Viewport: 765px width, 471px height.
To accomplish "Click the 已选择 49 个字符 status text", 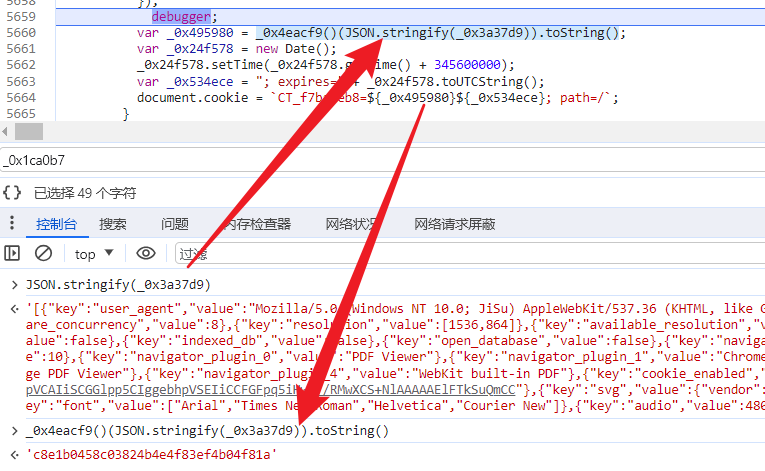I will 85,193.
